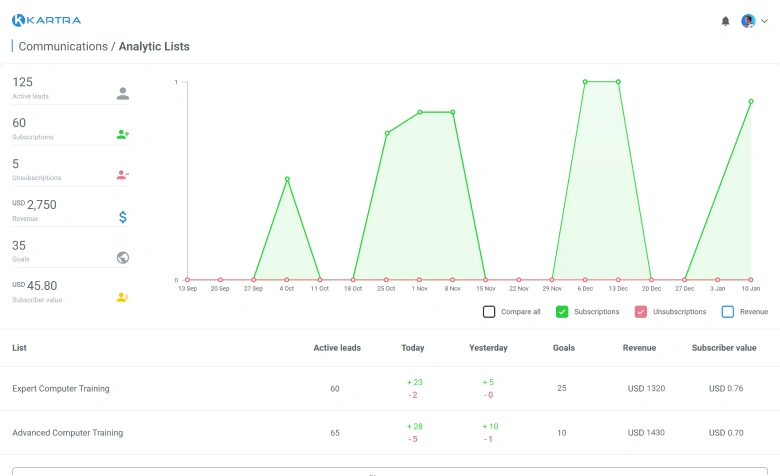Open the Expert Computer Training list
The width and height of the screenshot is (780, 476).
point(61,388)
